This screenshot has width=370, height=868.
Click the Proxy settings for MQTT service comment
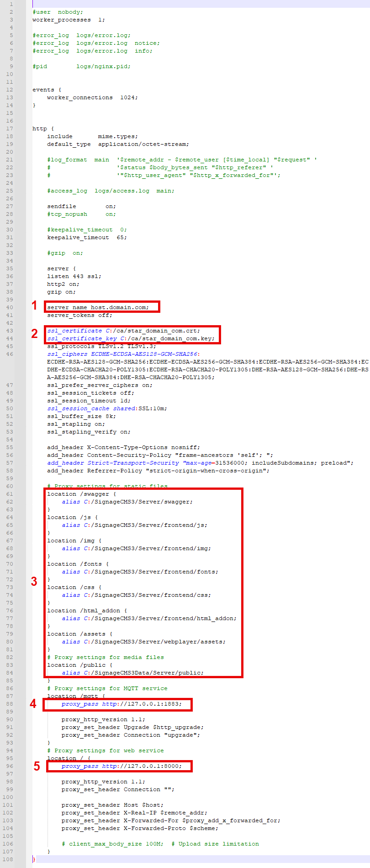coord(107,688)
